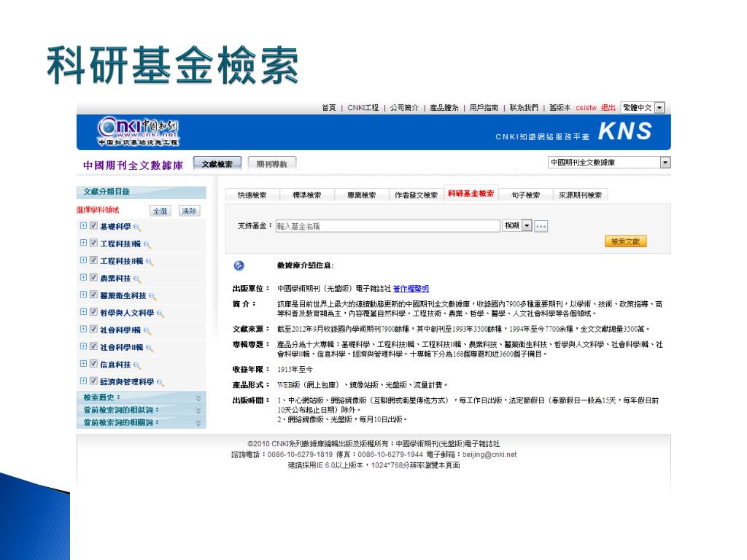Switch to 來源期刊檢索 tab
This screenshot has width=747, height=560.
point(580,195)
